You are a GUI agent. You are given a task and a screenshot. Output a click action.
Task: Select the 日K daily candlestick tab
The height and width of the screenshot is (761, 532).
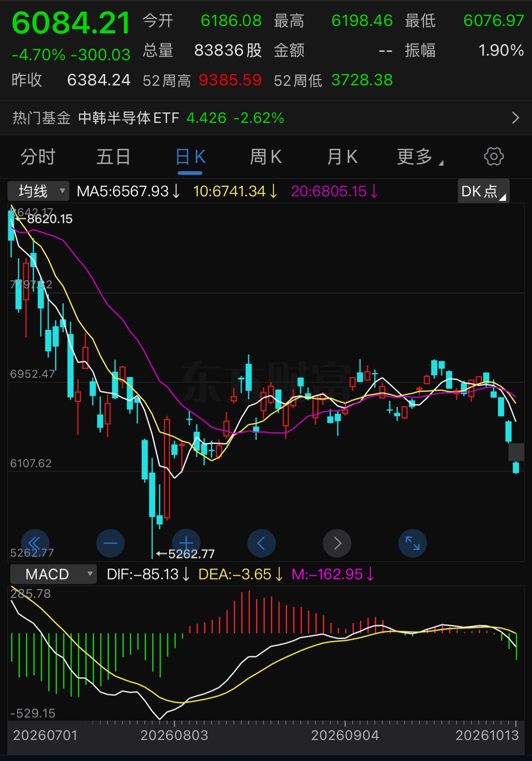[190, 157]
